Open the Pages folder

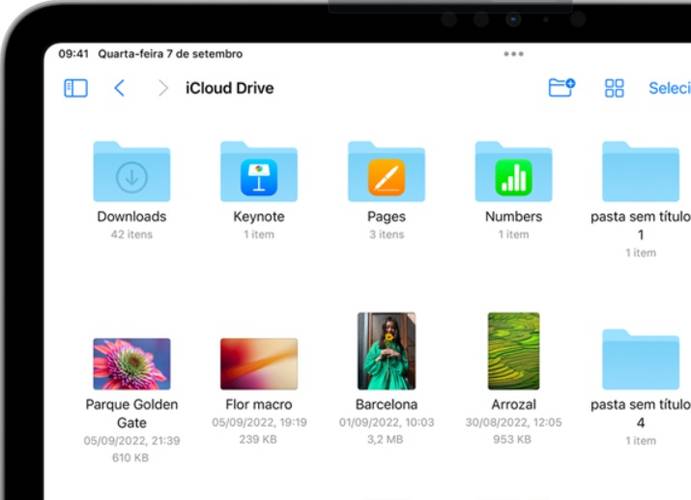[x=386, y=171]
